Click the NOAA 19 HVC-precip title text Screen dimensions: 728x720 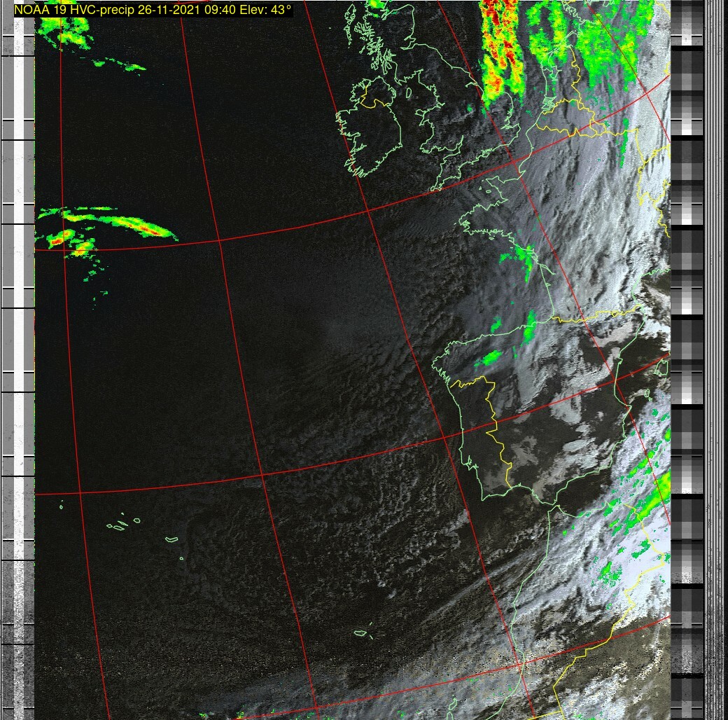153,11
